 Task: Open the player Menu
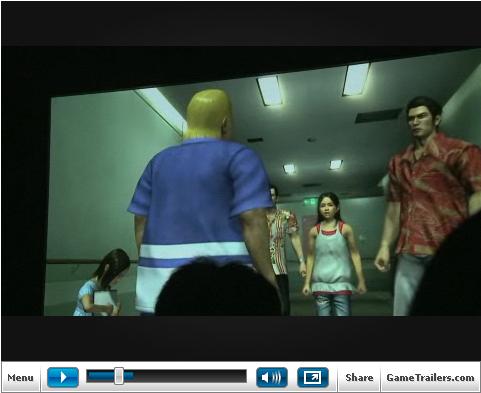coord(20,378)
